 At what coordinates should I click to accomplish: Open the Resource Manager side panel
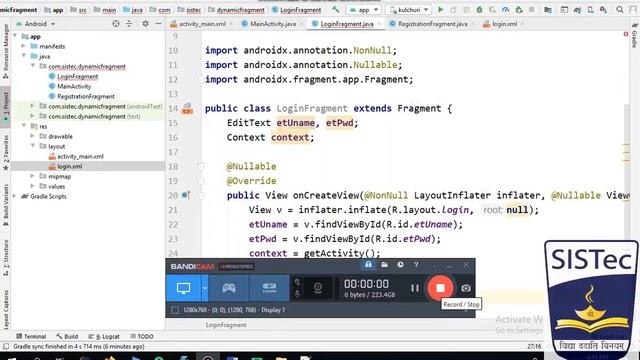[x=5, y=51]
